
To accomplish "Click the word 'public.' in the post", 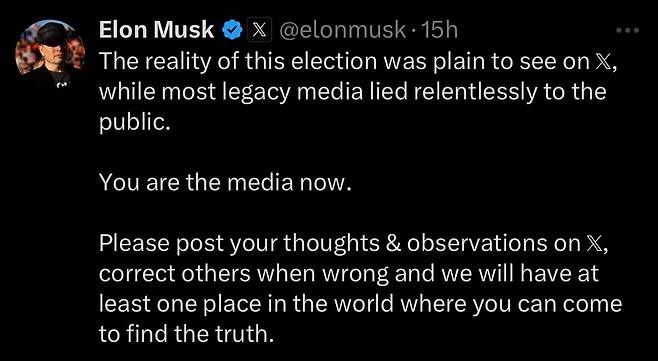I will [135, 123].
